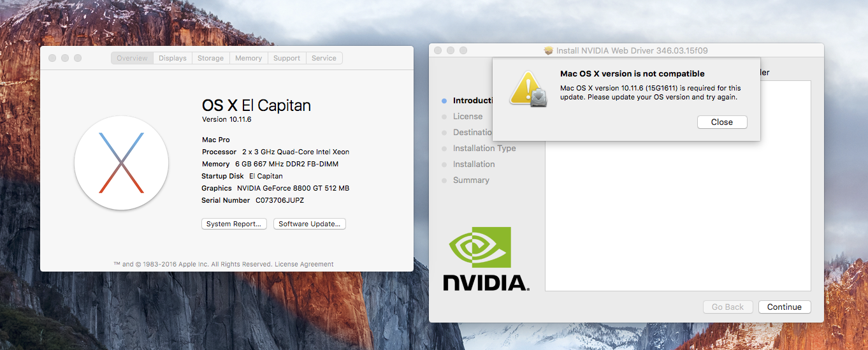Click Continue in NVIDIA installer

pos(785,307)
